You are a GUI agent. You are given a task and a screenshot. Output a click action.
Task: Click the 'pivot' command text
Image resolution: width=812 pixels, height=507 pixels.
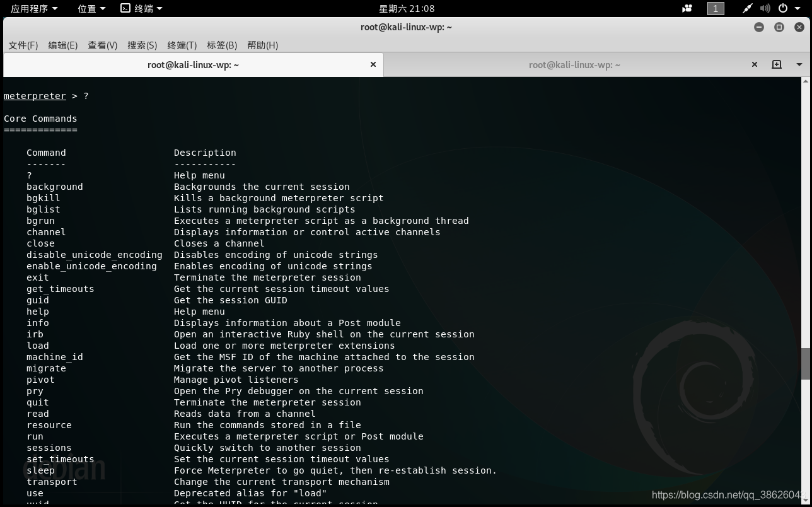[x=40, y=380]
